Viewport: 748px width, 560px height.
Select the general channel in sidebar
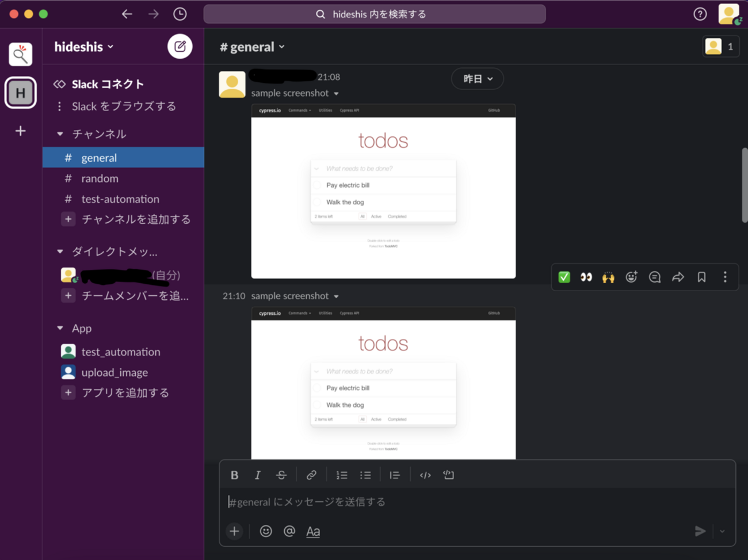(x=123, y=158)
